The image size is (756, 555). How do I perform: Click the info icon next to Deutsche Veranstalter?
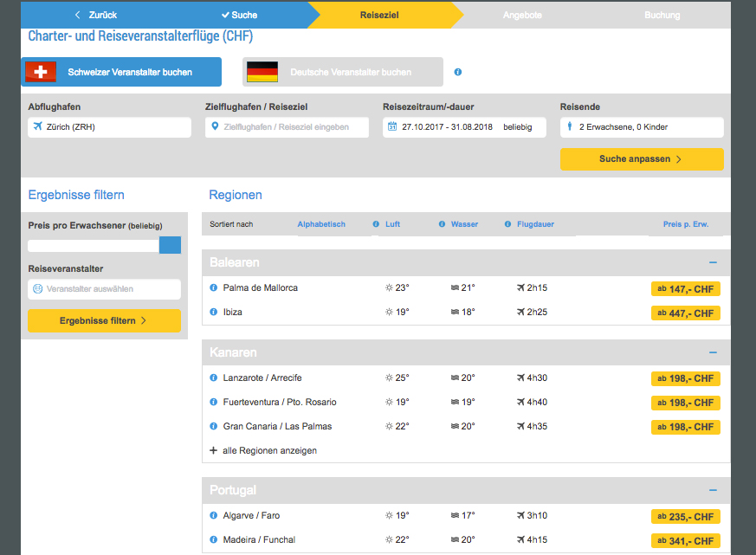458,72
